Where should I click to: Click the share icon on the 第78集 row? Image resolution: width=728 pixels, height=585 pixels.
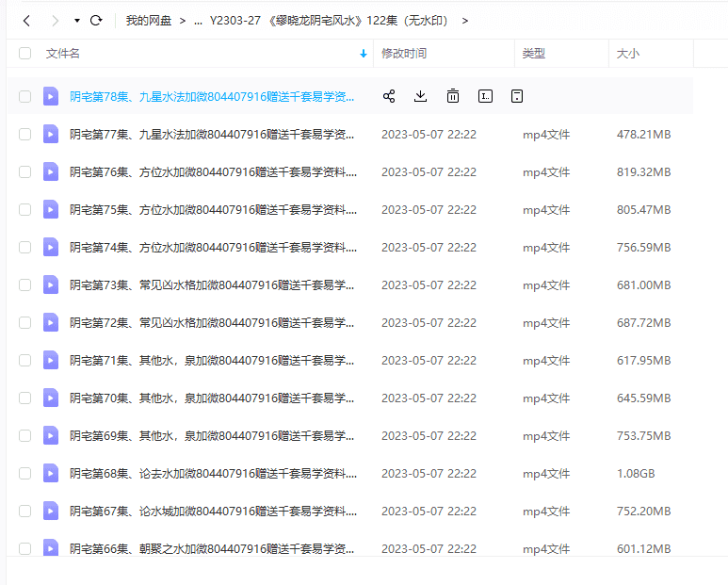coord(389,96)
